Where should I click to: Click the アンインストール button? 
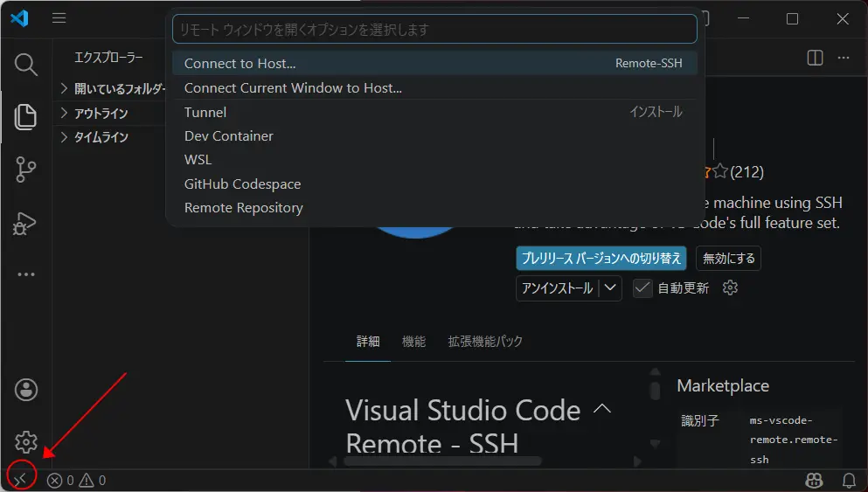pos(557,288)
